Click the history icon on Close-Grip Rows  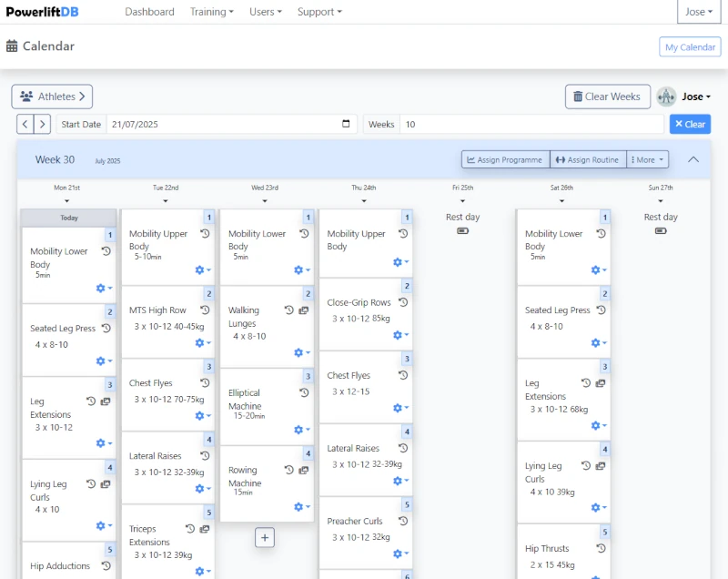pos(401,301)
